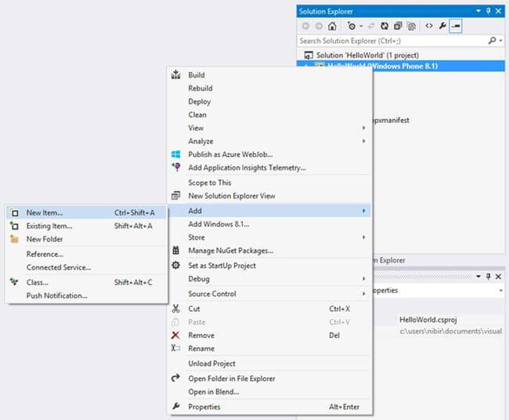The height and width of the screenshot is (420, 509).
Task: Click the Manage NuGet Packages icon
Action: tap(175, 251)
